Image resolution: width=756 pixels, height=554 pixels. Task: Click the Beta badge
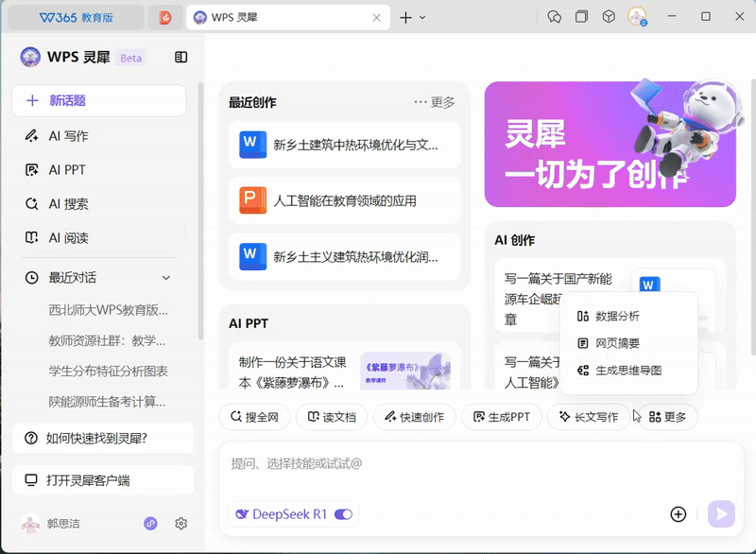130,58
